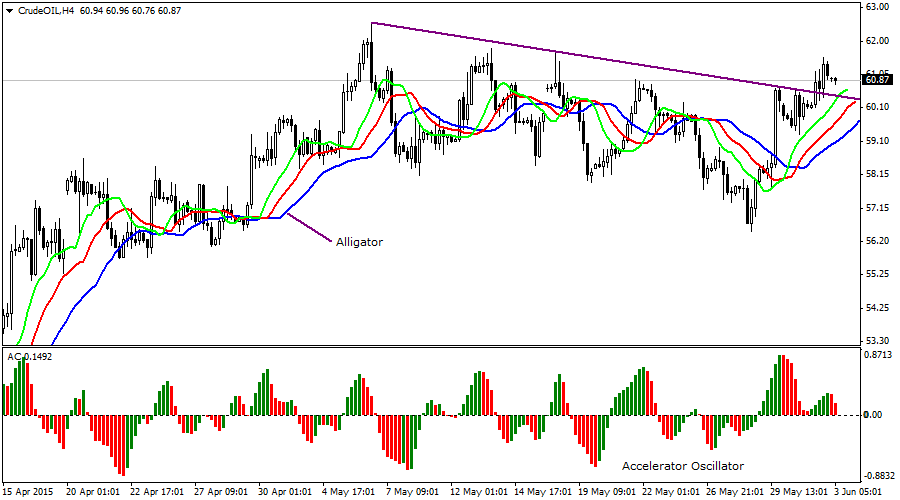The width and height of the screenshot is (900, 500).
Task: Click the 53.30 price axis label
Action: click(877, 341)
